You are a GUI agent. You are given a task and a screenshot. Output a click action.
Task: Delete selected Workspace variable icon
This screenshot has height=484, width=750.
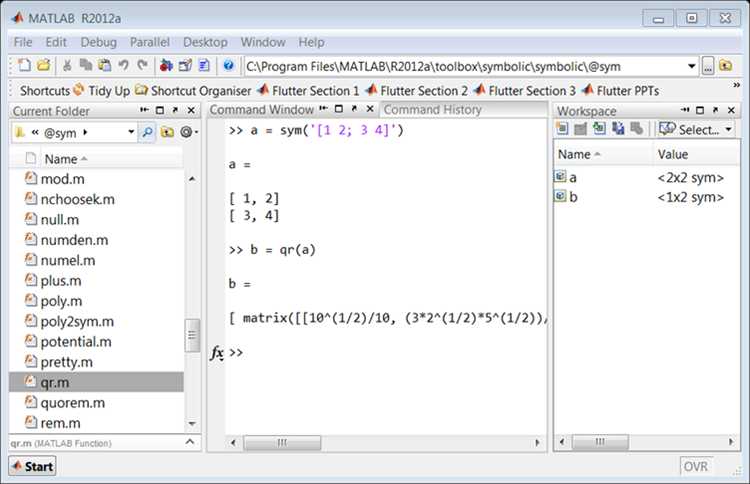coord(636,129)
